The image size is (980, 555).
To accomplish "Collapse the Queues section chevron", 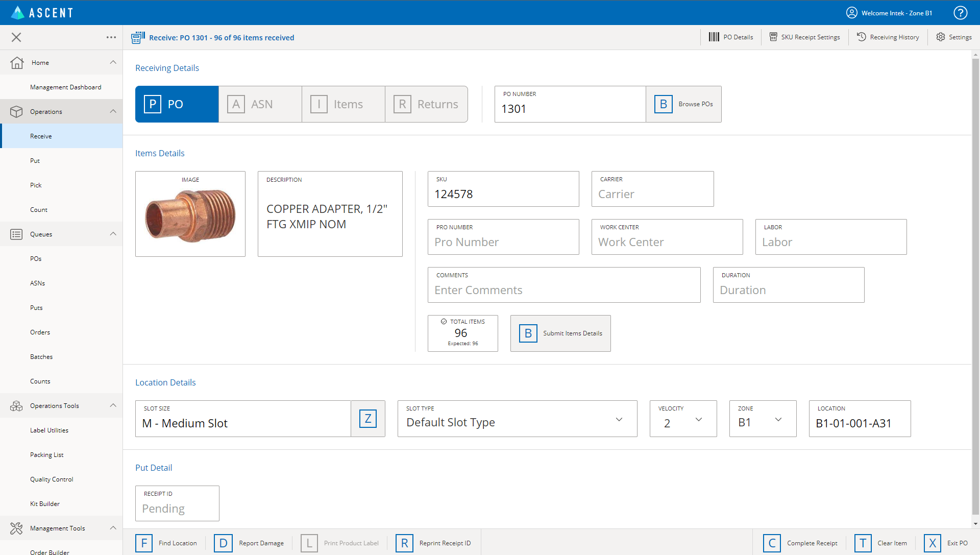I will (x=113, y=234).
